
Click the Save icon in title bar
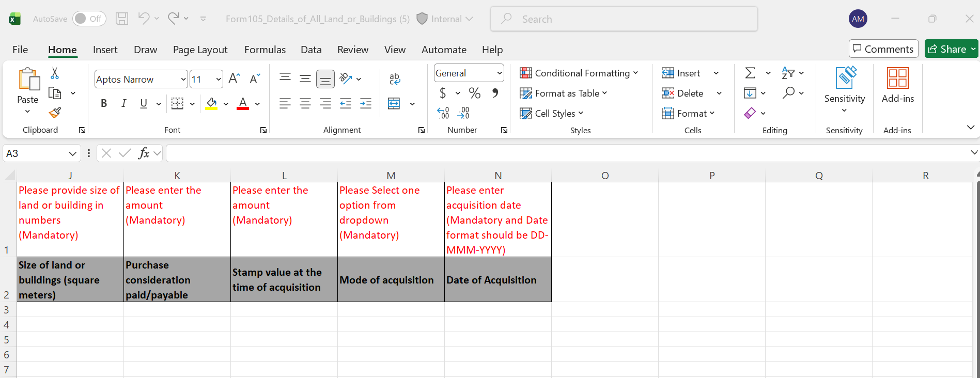122,19
